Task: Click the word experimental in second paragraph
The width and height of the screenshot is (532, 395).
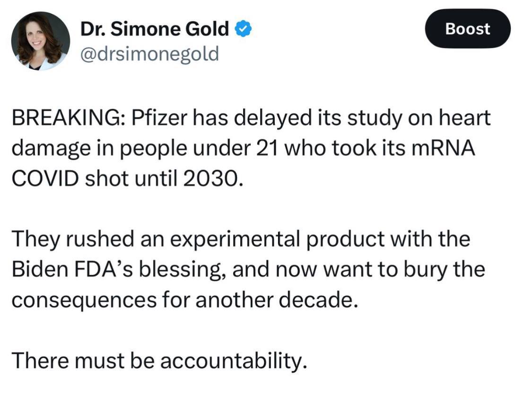Action: click(235, 239)
